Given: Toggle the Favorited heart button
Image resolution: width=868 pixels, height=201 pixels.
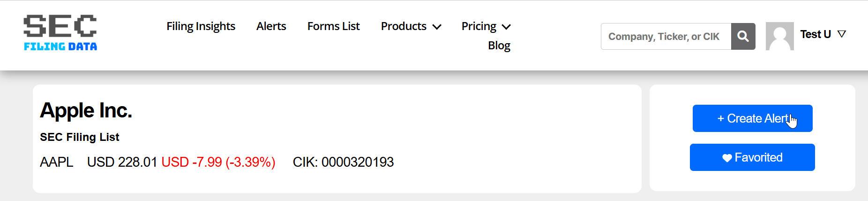Looking at the screenshot, I should click(x=752, y=157).
